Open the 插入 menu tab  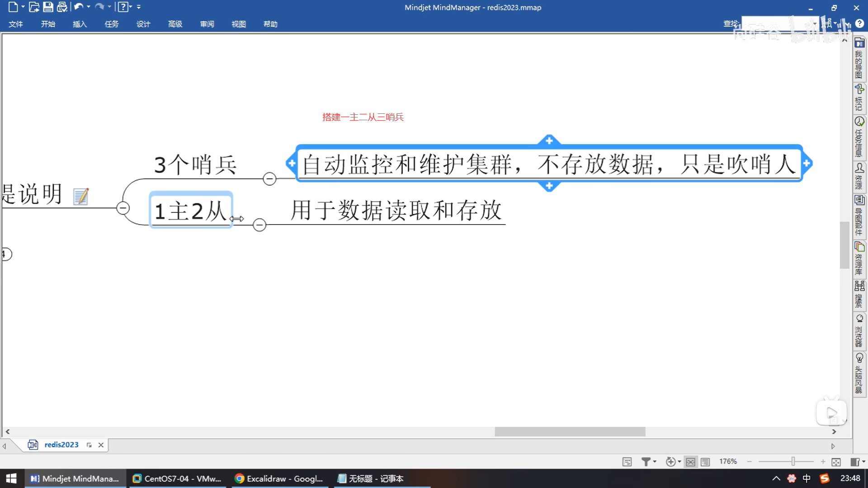coord(80,24)
